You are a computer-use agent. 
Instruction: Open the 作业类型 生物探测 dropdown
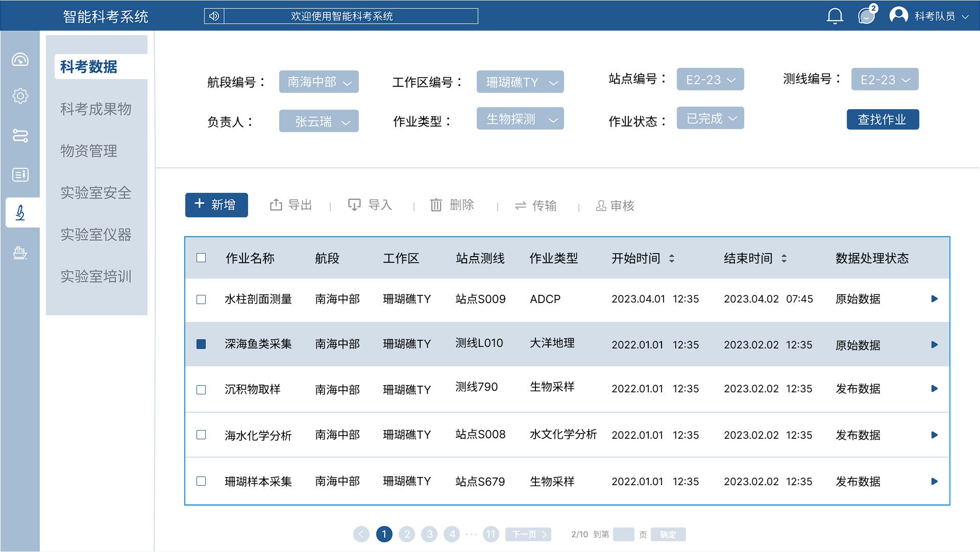[520, 119]
